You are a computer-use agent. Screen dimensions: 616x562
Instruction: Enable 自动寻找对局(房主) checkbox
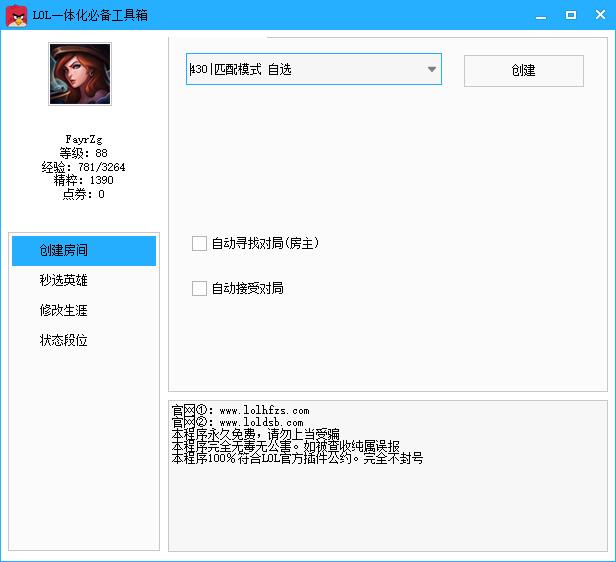tap(199, 243)
